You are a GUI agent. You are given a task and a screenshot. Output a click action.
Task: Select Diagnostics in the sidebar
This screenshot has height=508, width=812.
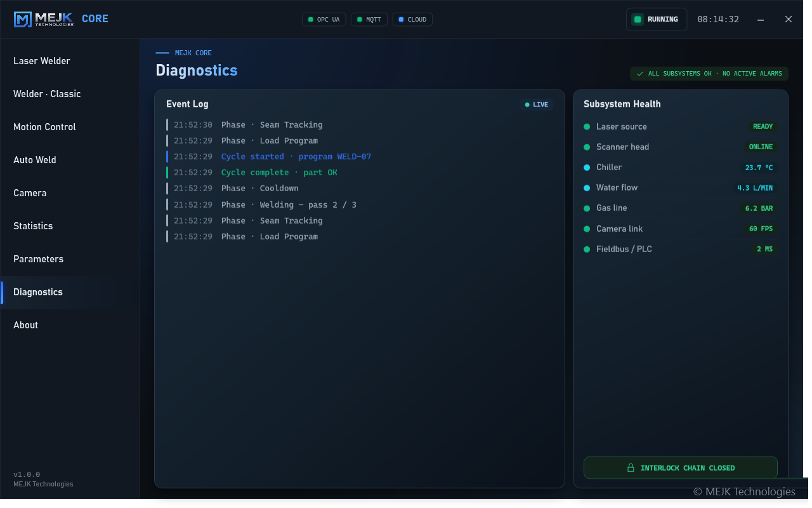70,292
